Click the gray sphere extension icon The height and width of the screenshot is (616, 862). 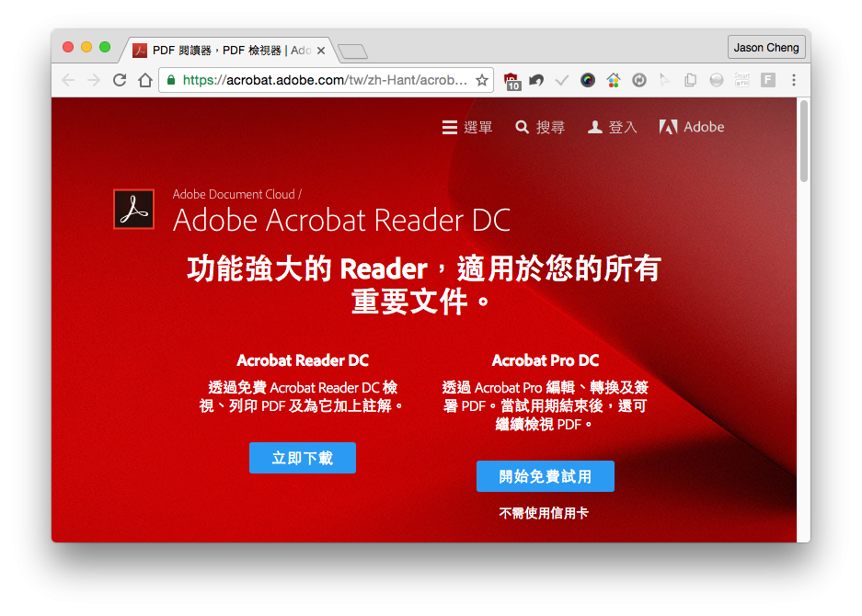pyautogui.click(x=717, y=80)
